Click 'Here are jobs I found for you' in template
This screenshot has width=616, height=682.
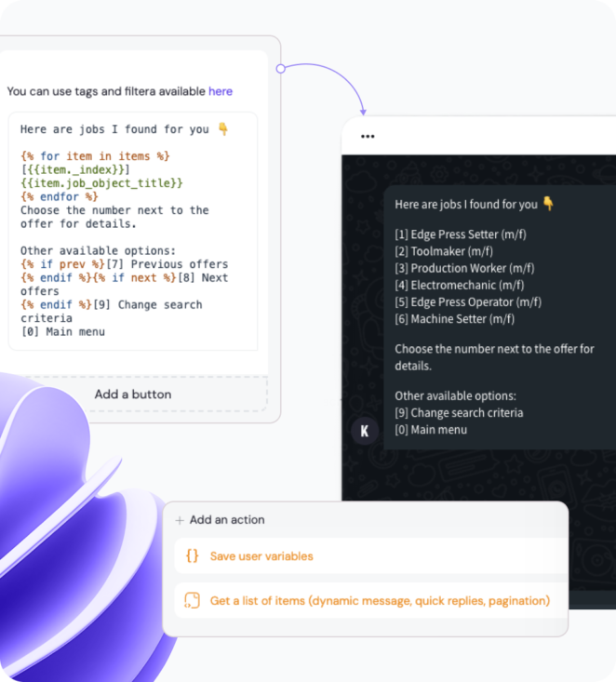(114, 129)
